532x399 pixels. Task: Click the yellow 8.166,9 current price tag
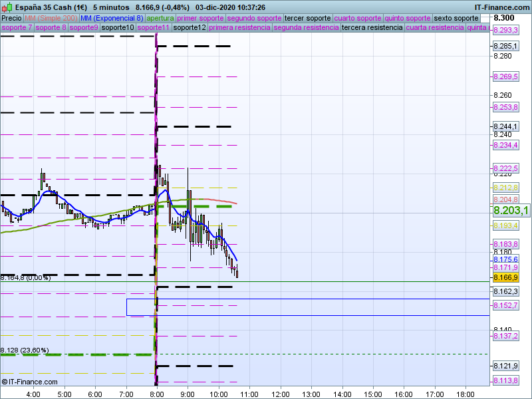[x=505, y=277]
